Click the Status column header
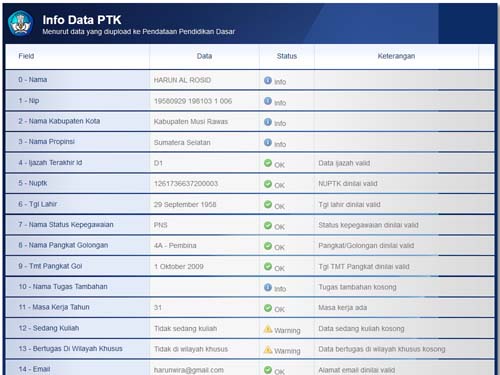 click(287, 56)
